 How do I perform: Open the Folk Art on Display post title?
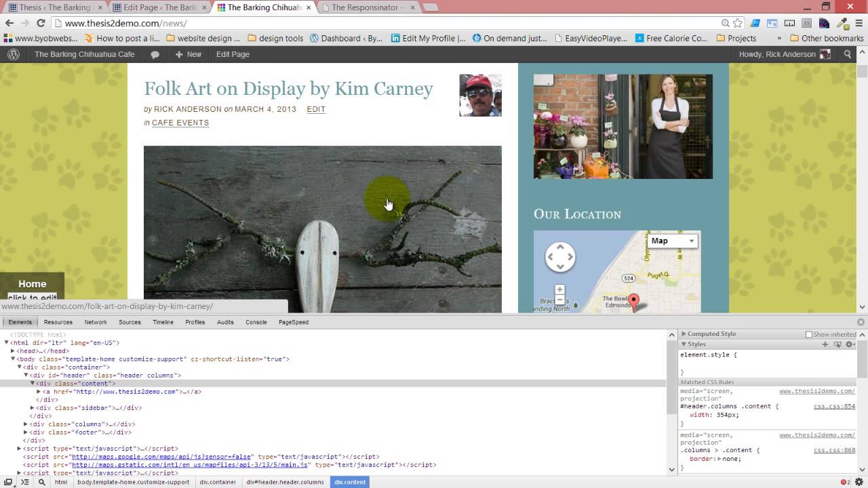point(288,89)
